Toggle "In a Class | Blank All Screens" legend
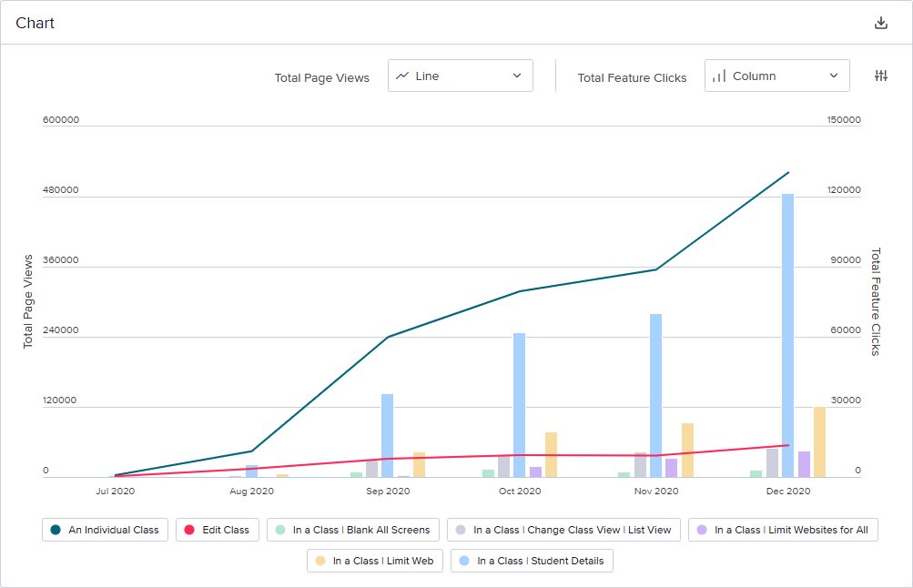Screen dimensions: 913x588 (x=352, y=529)
